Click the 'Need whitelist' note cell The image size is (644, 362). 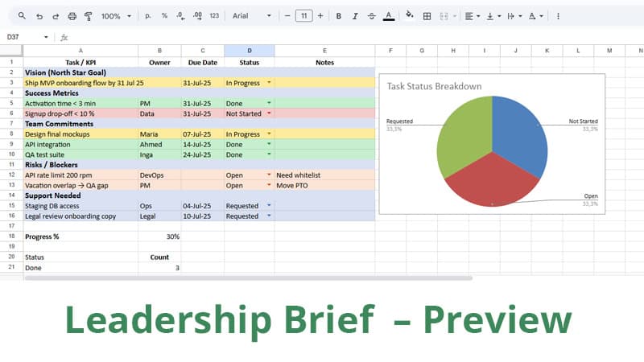pyautogui.click(x=324, y=175)
